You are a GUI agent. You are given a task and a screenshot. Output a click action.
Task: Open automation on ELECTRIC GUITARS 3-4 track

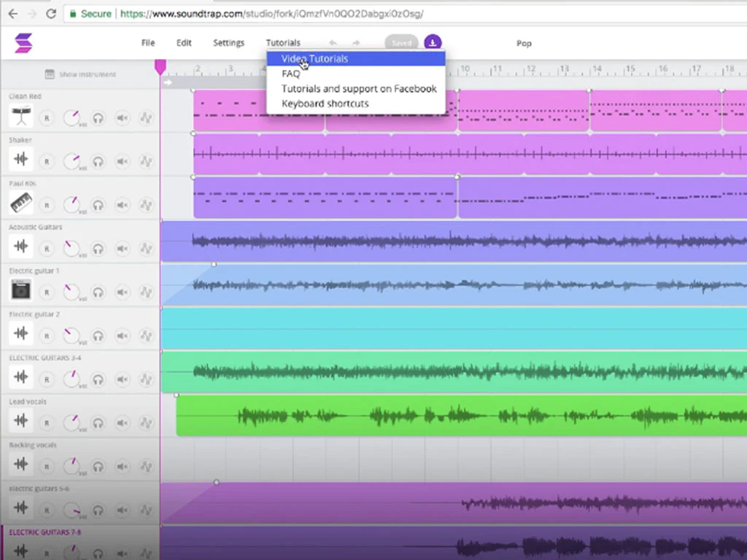146,378
